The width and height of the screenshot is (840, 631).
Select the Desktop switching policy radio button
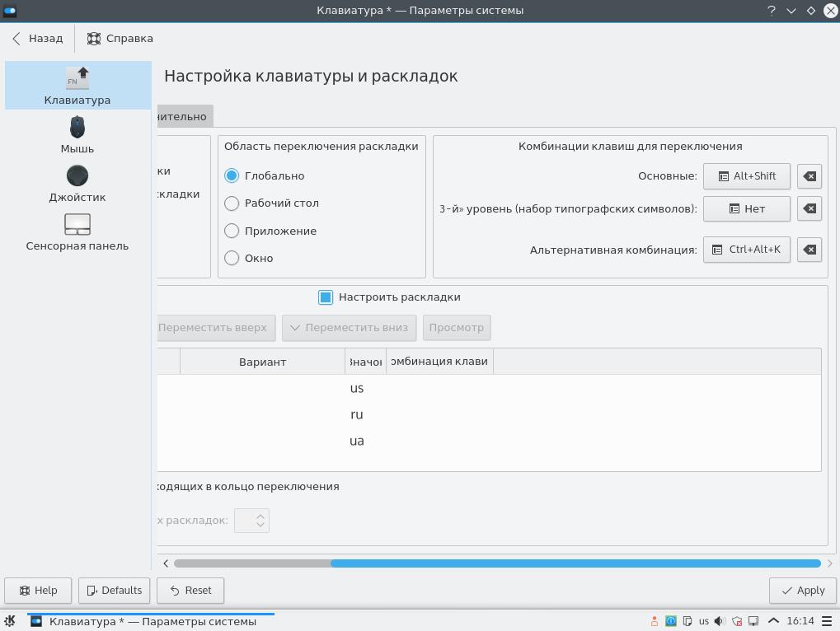pyautogui.click(x=232, y=203)
